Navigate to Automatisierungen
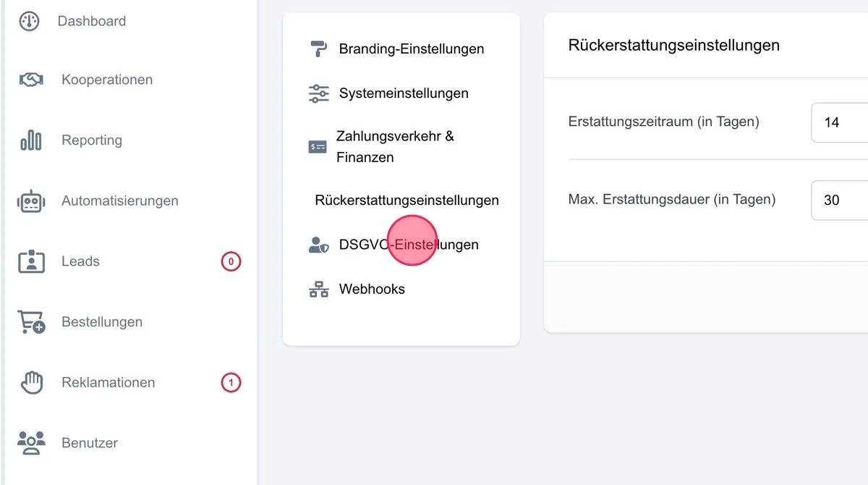The height and width of the screenshot is (485, 868). click(120, 201)
